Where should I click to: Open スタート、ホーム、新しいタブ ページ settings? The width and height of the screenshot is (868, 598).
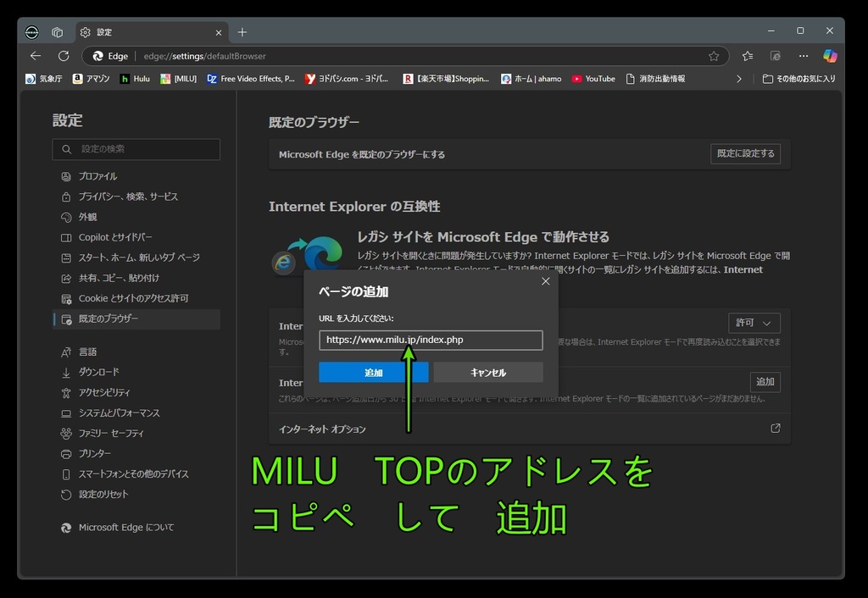pyautogui.click(x=136, y=257)
